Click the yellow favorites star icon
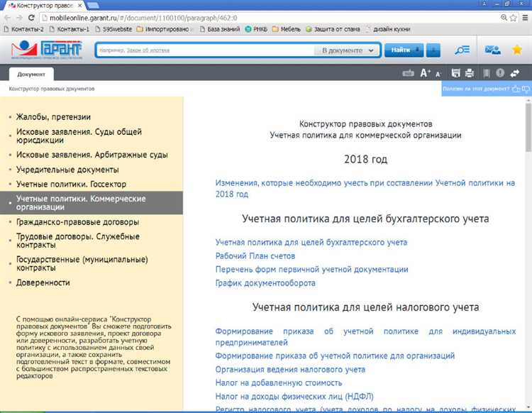532x413 pixels. point(516,50)
